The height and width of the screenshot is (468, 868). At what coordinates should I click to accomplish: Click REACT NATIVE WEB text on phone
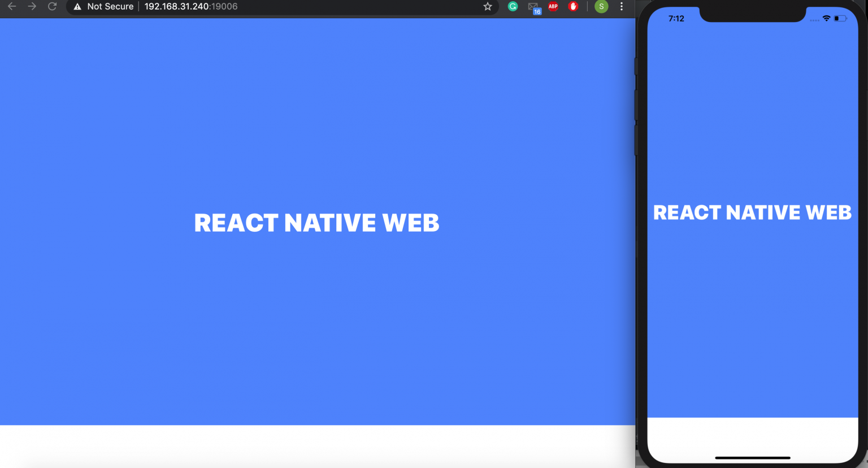tap(752, 212)
